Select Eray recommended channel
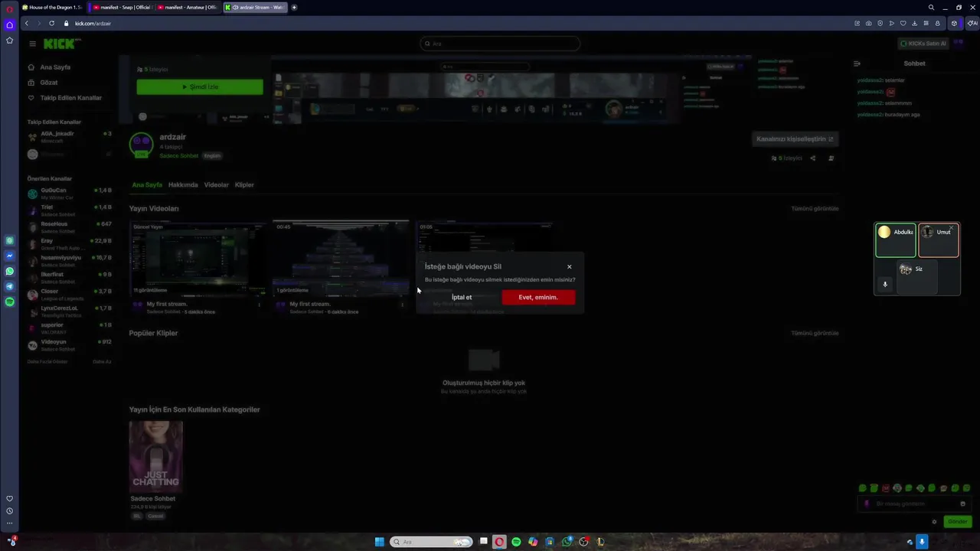The width and height of the screenshot is (980, 551). (x=70, y=244)
